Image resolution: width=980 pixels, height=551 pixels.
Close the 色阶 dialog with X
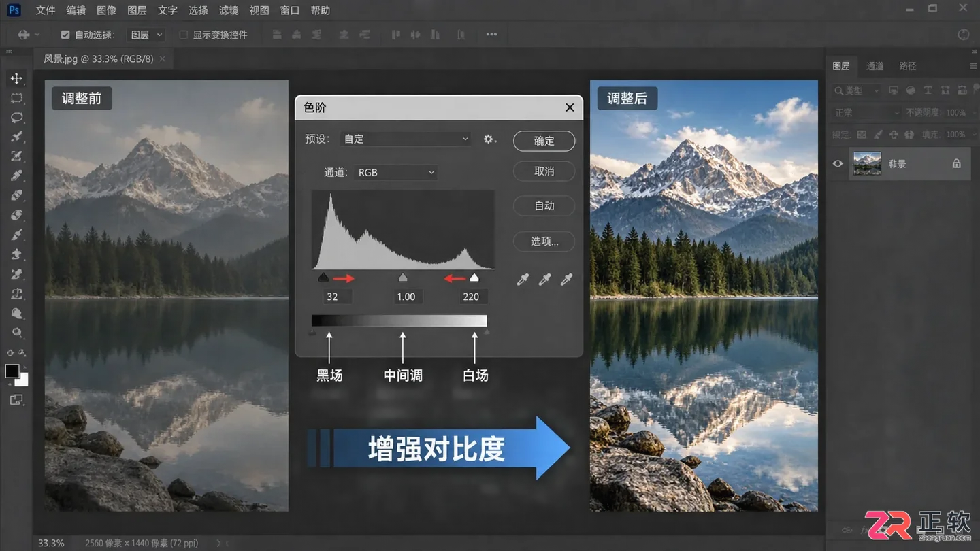[x=570, y=107]
